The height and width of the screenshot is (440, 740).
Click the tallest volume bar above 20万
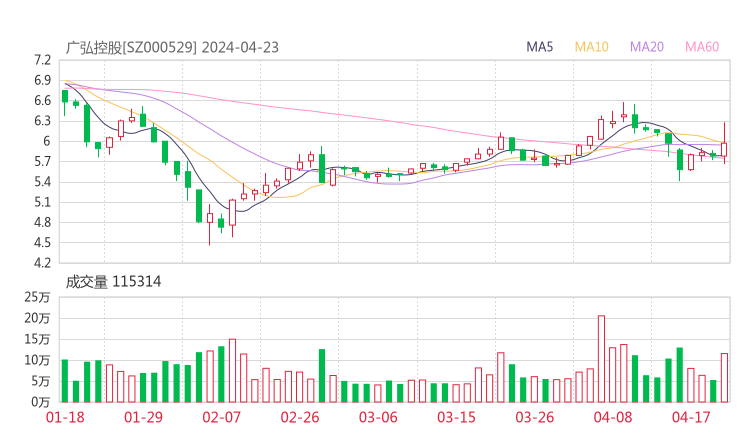tap(601, 359)
